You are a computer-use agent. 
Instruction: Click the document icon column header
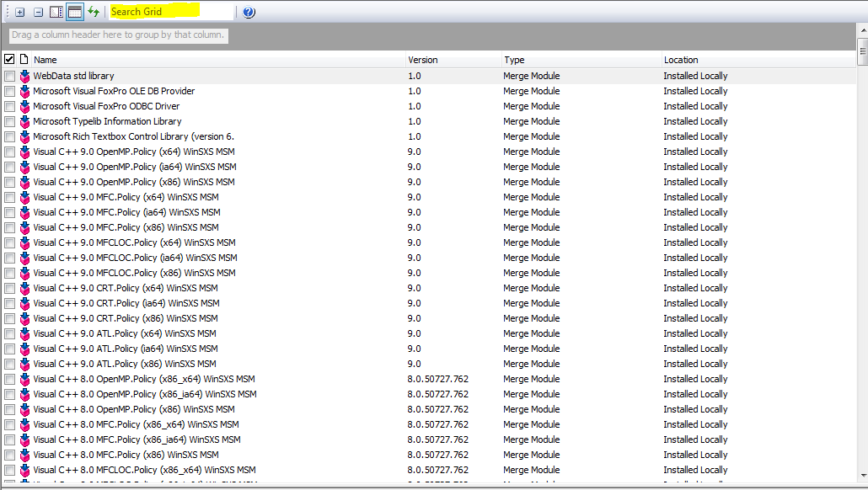[x=24, y=60]
